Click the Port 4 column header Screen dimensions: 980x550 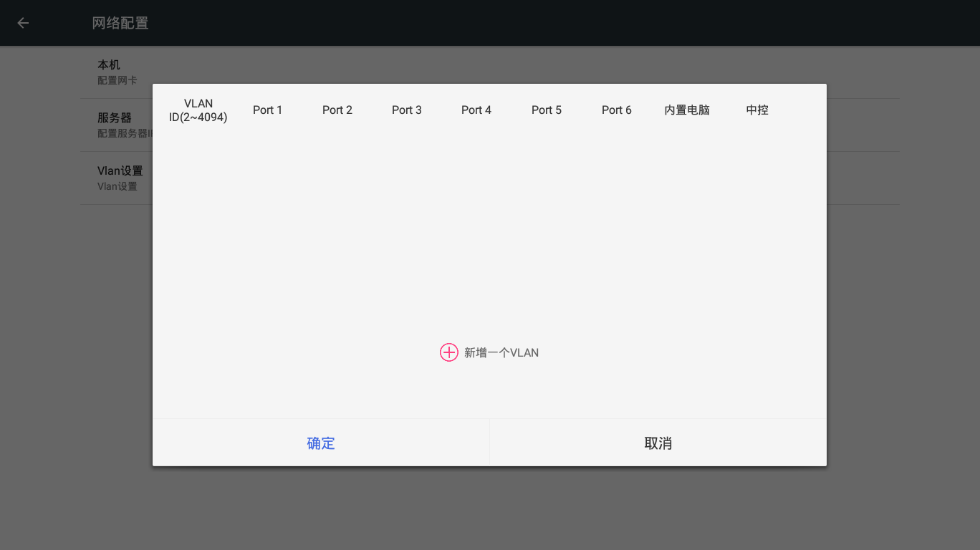tap(476, 110)
